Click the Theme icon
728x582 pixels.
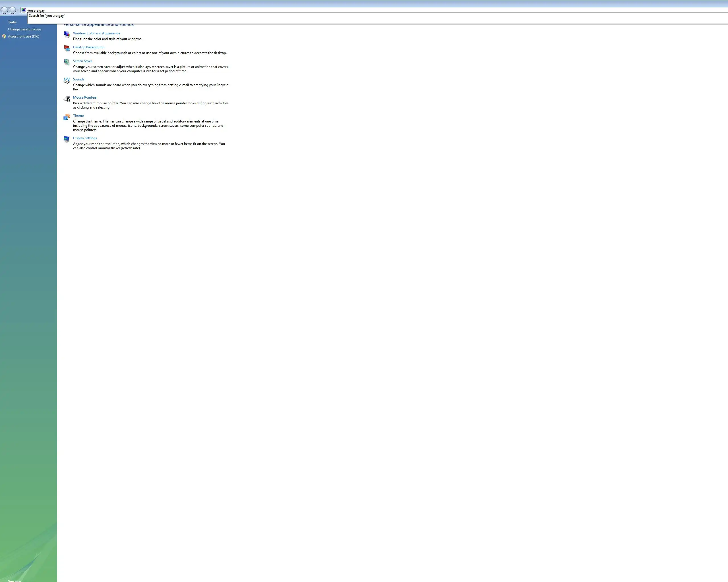67,117
